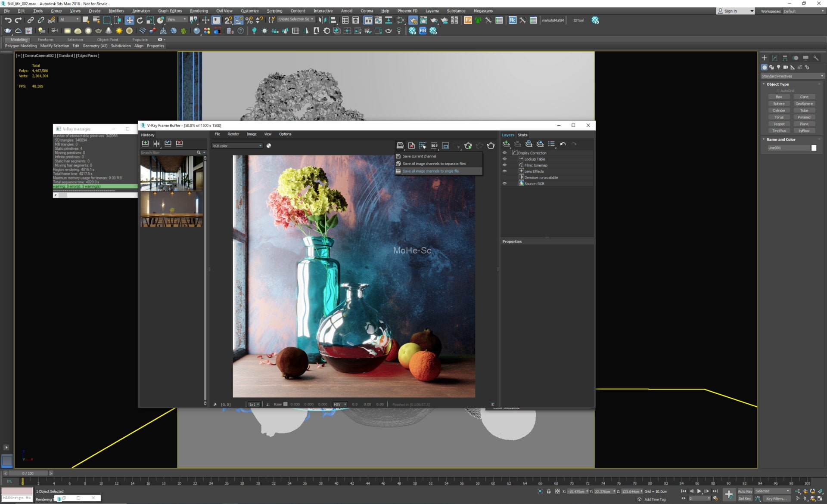The width and height of the screenshot is (827, 504).
Task: Click the Teapot primitive button
Action: pyautogui.click(x=779, y=124)
